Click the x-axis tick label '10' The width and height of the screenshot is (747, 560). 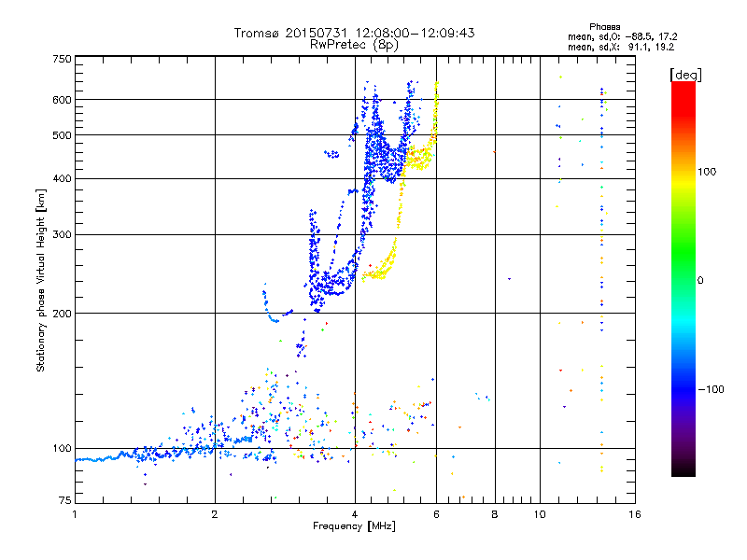(x=540, y=514)
